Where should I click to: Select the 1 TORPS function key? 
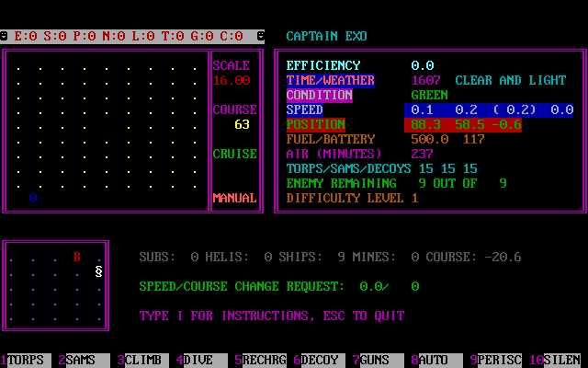[25, 360]
